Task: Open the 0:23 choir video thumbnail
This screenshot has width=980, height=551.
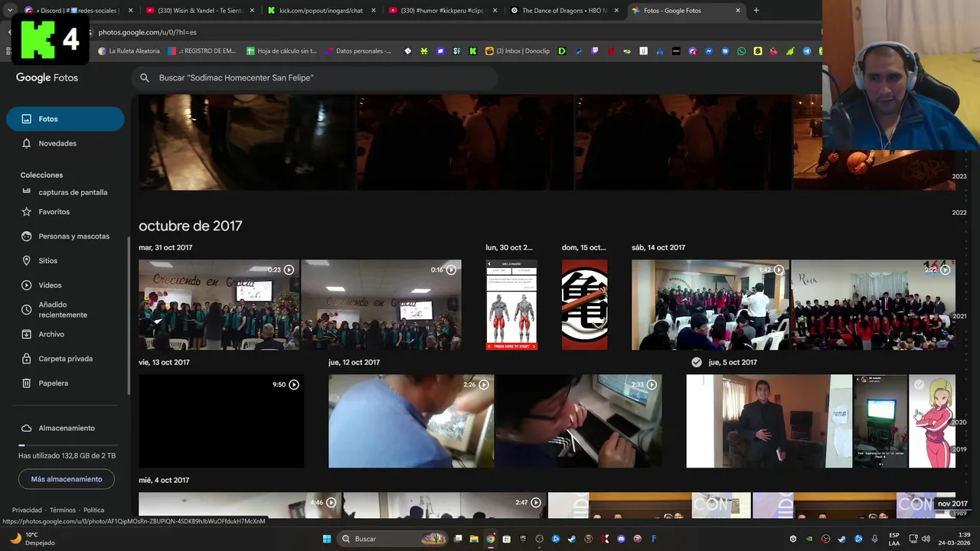Action: pos(218,305)
